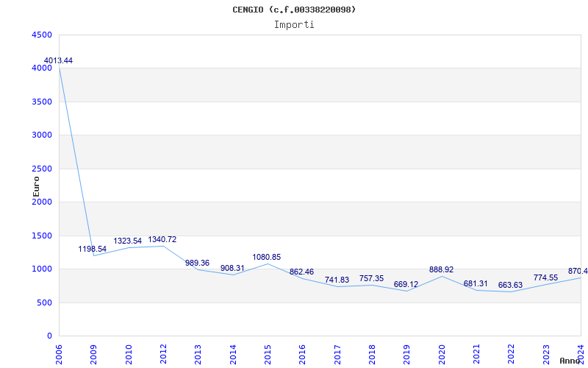Click the x-axis year 2023

(x=546, y=355)
